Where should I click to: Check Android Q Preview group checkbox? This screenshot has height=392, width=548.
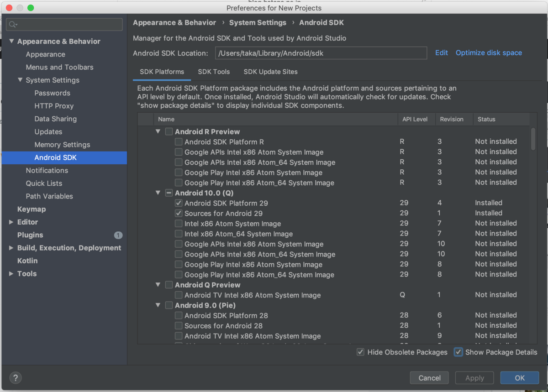(169, 285)
